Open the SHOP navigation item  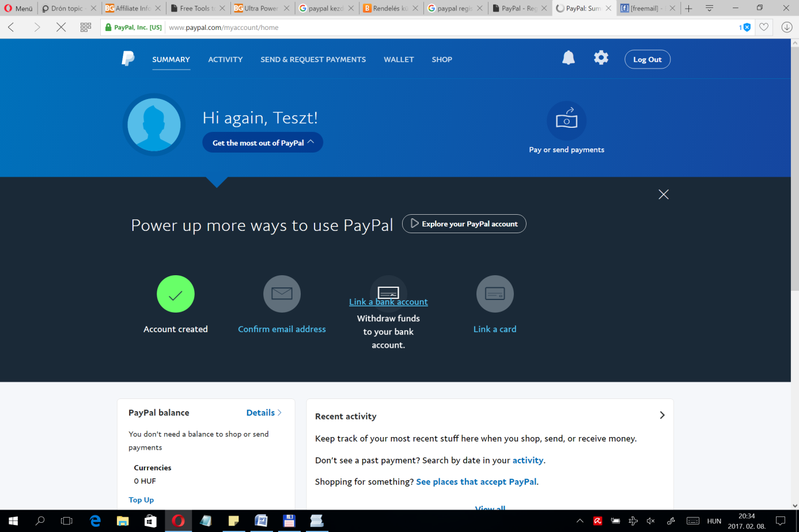[x=442, y=59]
